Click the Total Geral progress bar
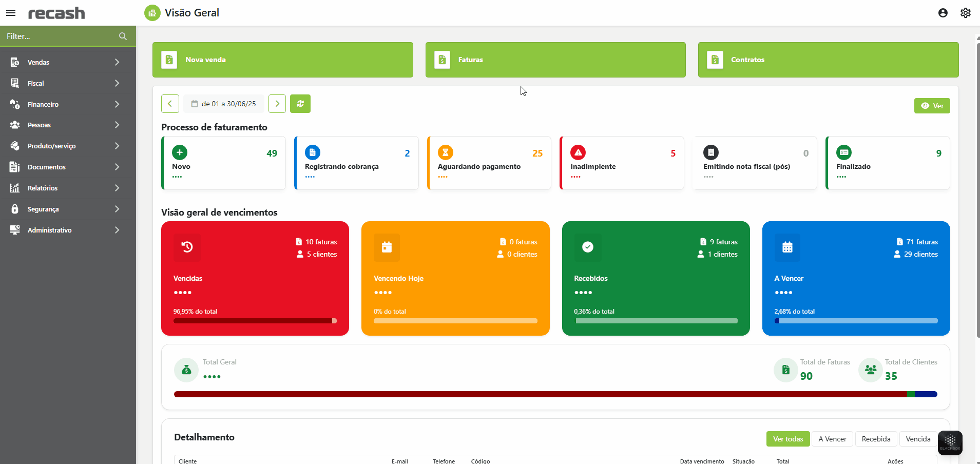 555,394
